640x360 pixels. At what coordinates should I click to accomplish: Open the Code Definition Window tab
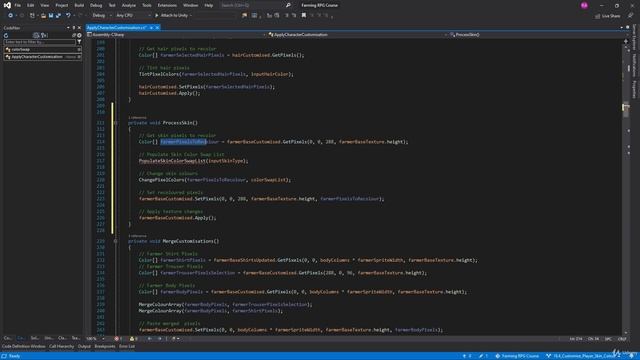click(x=24, y=347)
